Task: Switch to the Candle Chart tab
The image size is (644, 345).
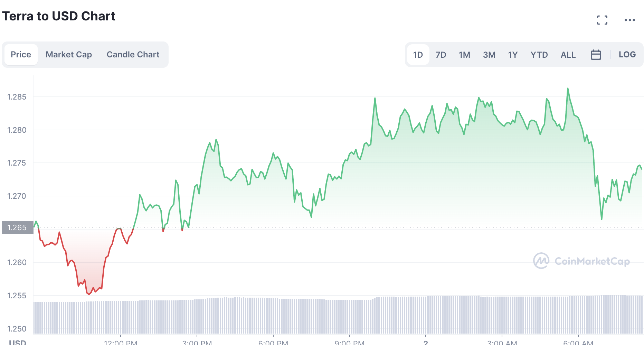Action: [x=133, y=55]
